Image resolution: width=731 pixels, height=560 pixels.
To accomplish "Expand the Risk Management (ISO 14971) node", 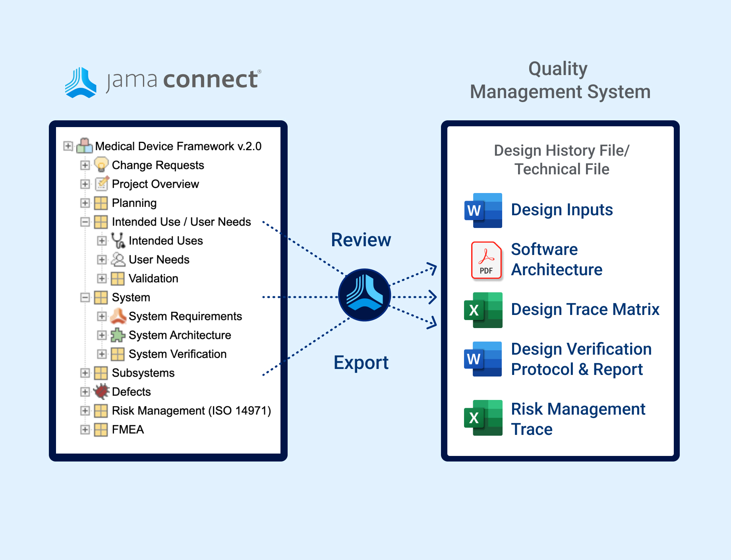I will click(85, 411).
